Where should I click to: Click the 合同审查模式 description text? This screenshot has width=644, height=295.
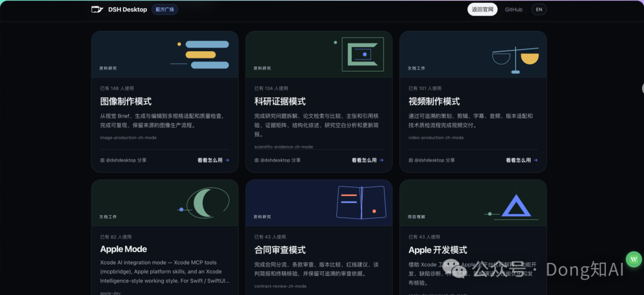[x=316, y=269]
